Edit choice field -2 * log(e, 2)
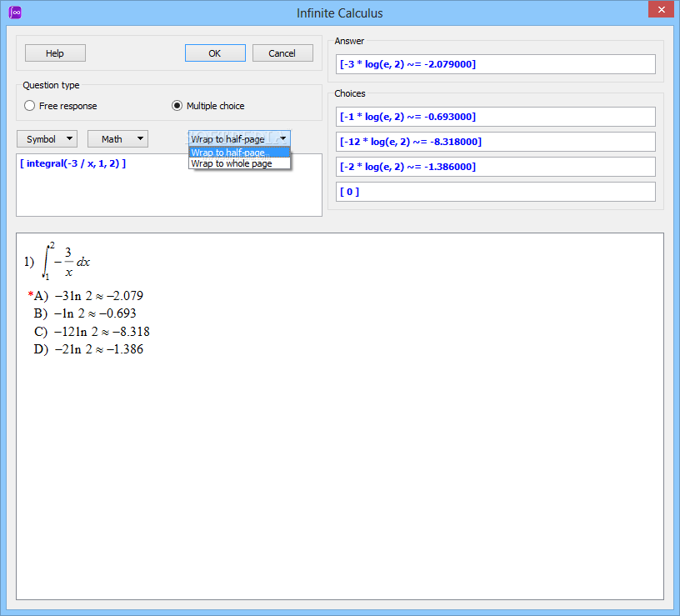This screenshot has height=616, width=680. pyautogui.click(x=495, y=167)
